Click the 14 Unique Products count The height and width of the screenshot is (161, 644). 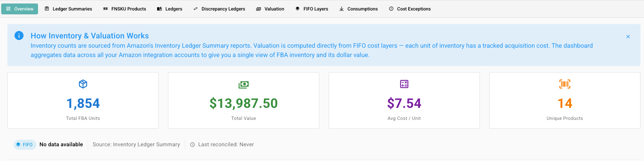pyautogui.click(x=565, y=103)
